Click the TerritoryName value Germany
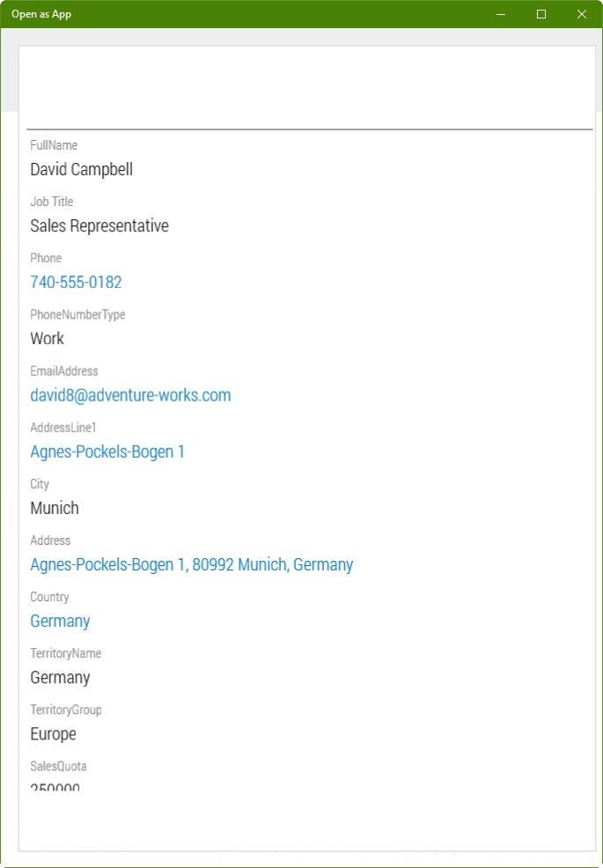Viewport: 603px width, 868px height. (60, 677)
